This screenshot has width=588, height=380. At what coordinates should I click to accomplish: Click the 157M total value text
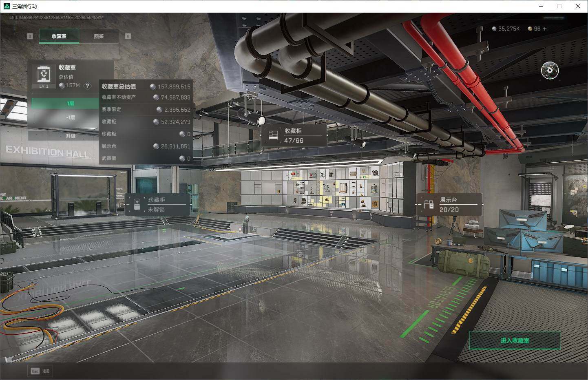[73, 86]
